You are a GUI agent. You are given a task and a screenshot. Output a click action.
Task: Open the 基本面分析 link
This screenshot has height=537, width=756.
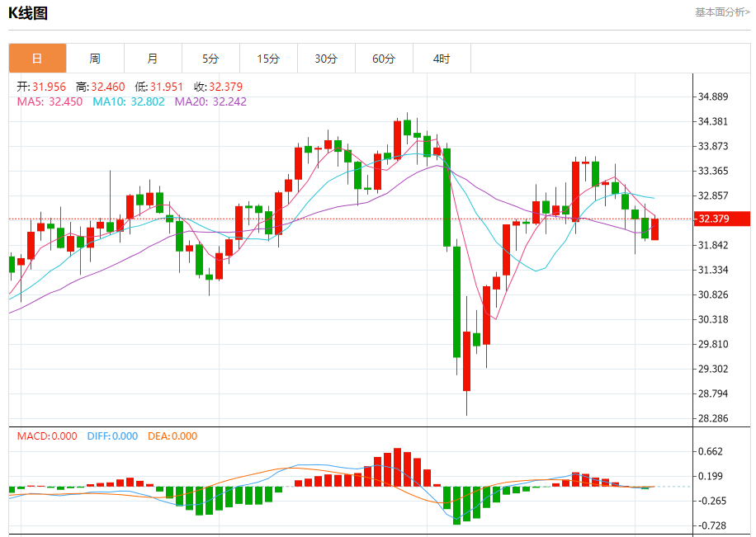pos(722,12)
